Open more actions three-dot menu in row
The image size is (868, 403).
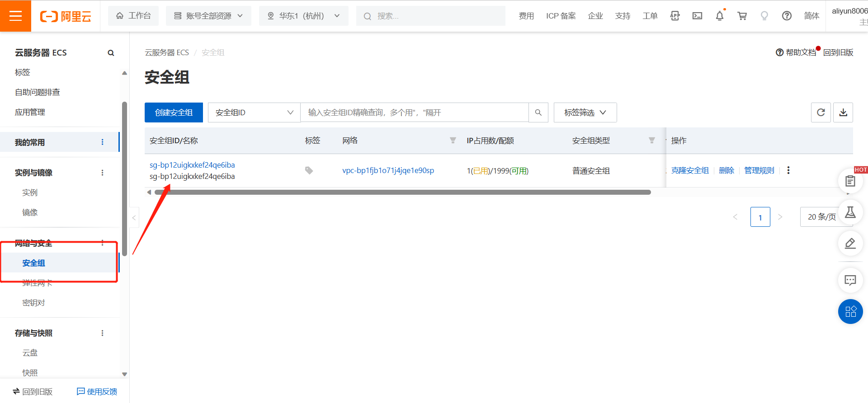point(788,170)
